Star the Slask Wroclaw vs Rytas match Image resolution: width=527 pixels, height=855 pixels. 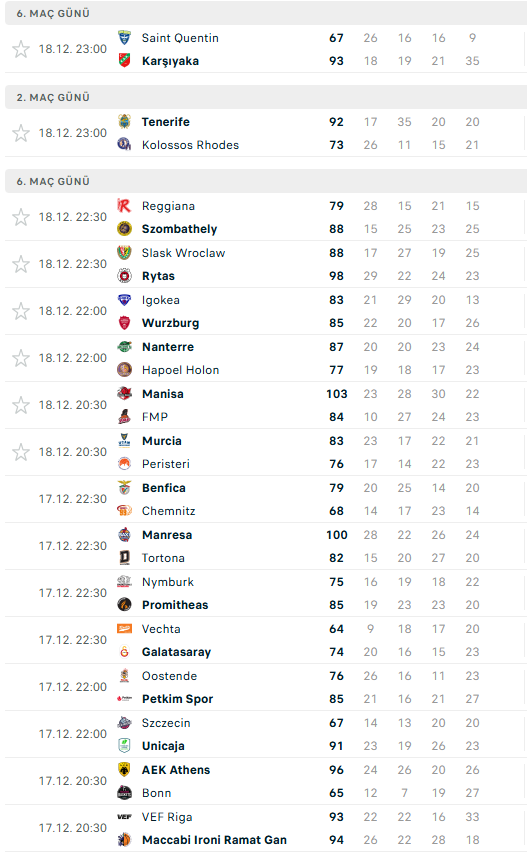(21, 264)
